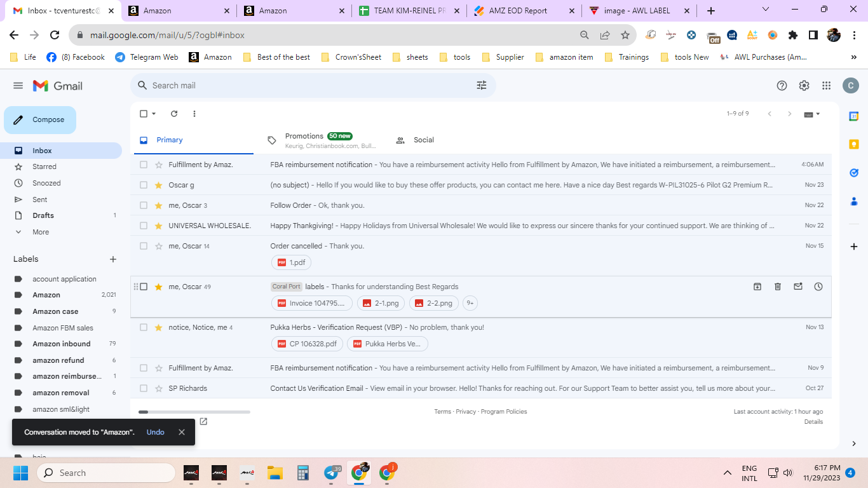Viewport: 868px width, 488px height.
Task: Tick the 'Follow Order' email checkbox
Action: pyautogui.click(x=144, y=205)
